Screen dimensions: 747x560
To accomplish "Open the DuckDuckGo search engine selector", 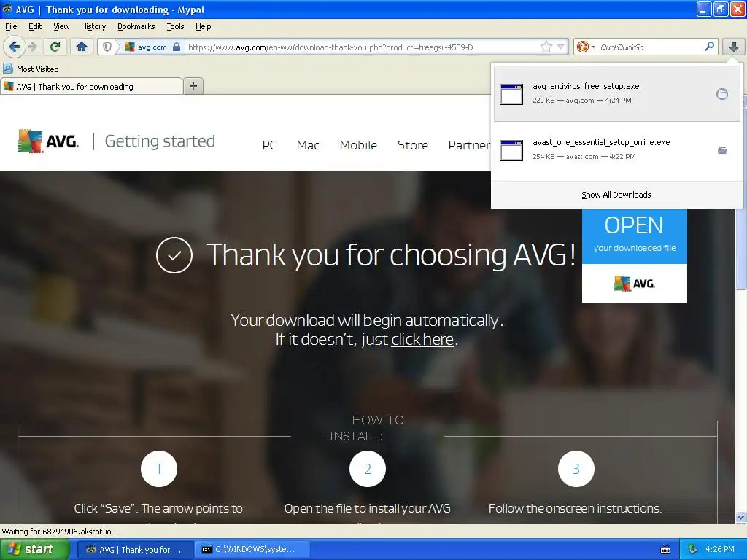I will click(x=586, y=47).
